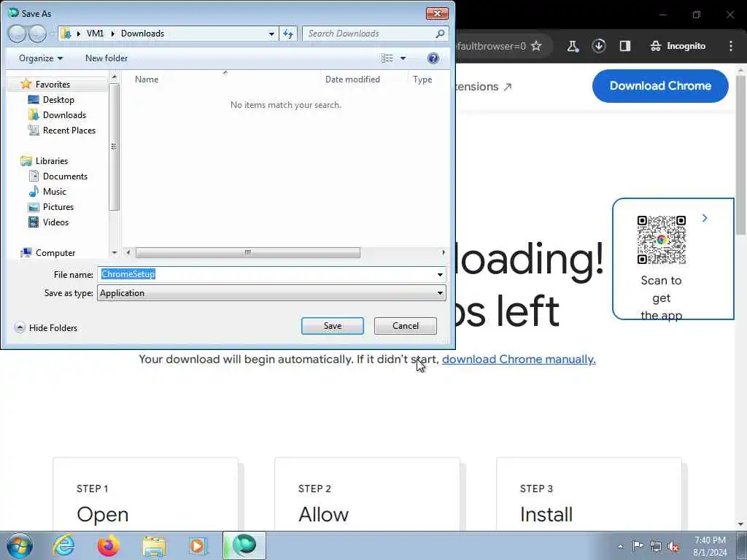Open the Save as type combo box
747x560 pixels.
tap(271, 293)
